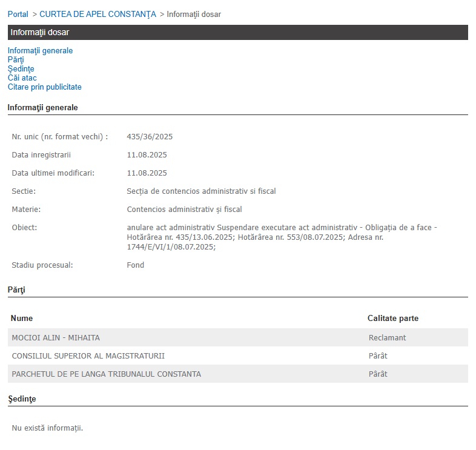Click the Nr. unic label
The image size is (476, 450).
click(60, 137)
